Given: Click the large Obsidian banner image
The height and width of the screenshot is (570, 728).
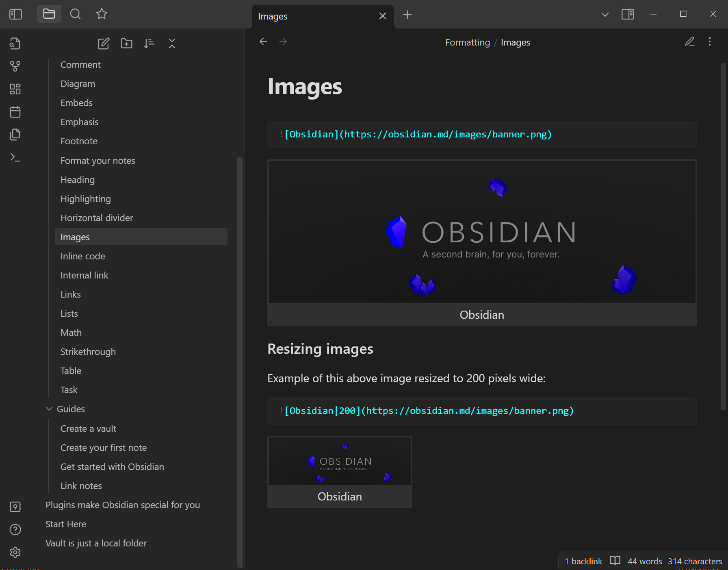Looking at the screenshot, I should 482,232.
